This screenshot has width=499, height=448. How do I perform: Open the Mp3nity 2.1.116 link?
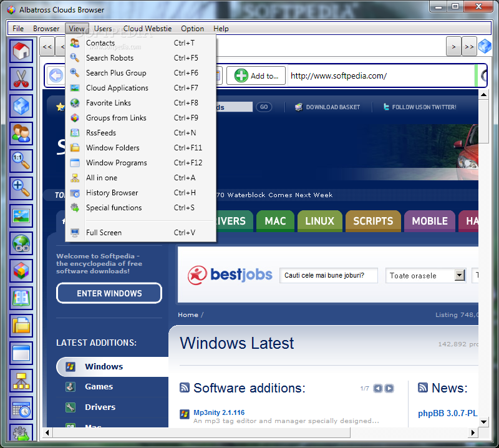[219, 412]
